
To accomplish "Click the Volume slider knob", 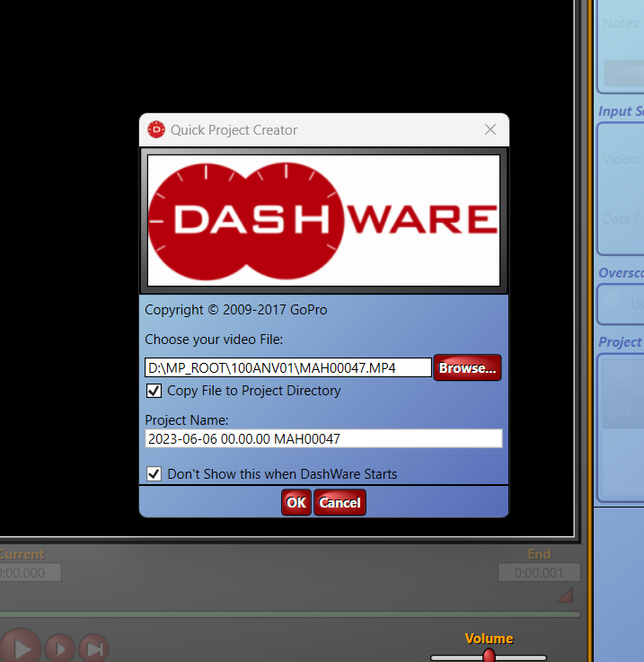I will [489, 655].
